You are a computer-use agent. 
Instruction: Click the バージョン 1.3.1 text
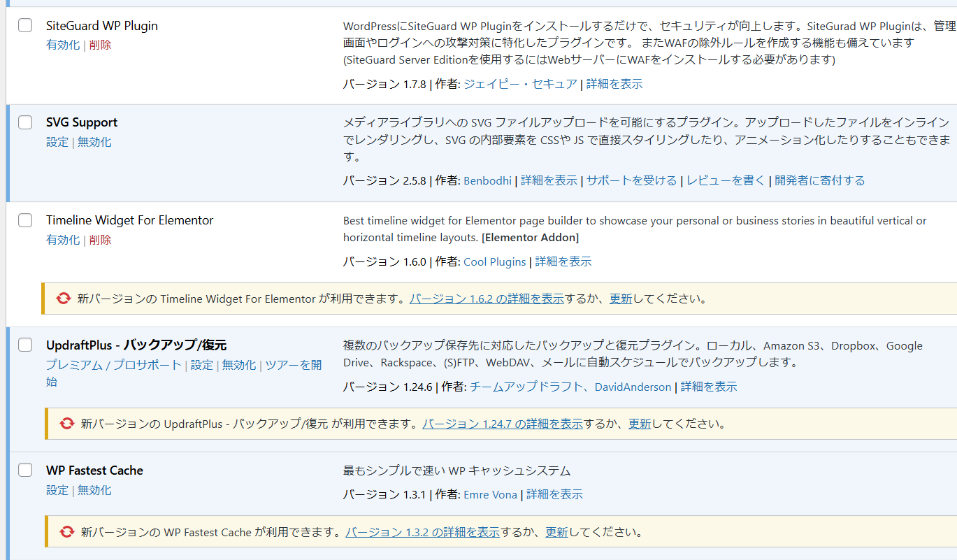click(x=384, y=494)
